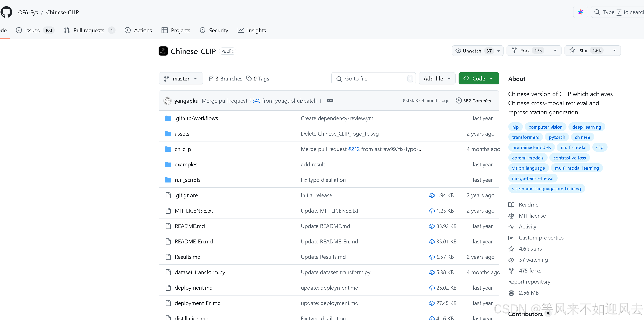This screenshot has width=644, height=320.
Task: Click the examples folder icon
Action: coord(168,164)
